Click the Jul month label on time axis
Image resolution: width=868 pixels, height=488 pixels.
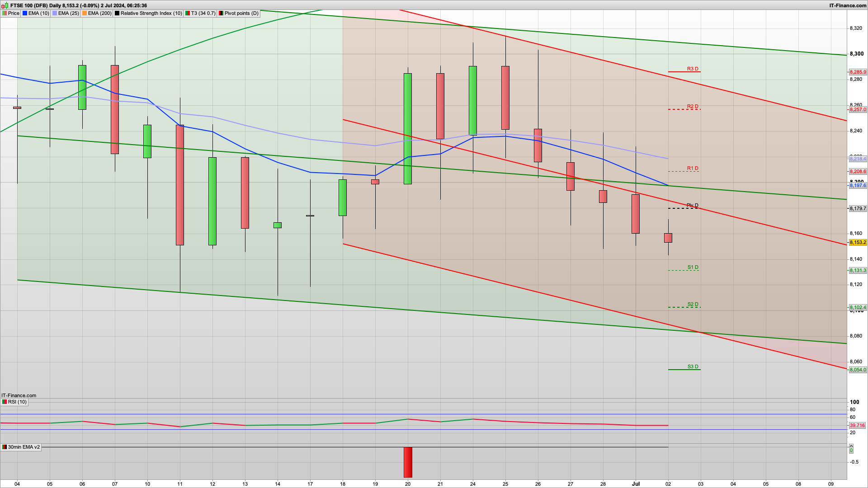pyautogui.click(x=636, y=484)
